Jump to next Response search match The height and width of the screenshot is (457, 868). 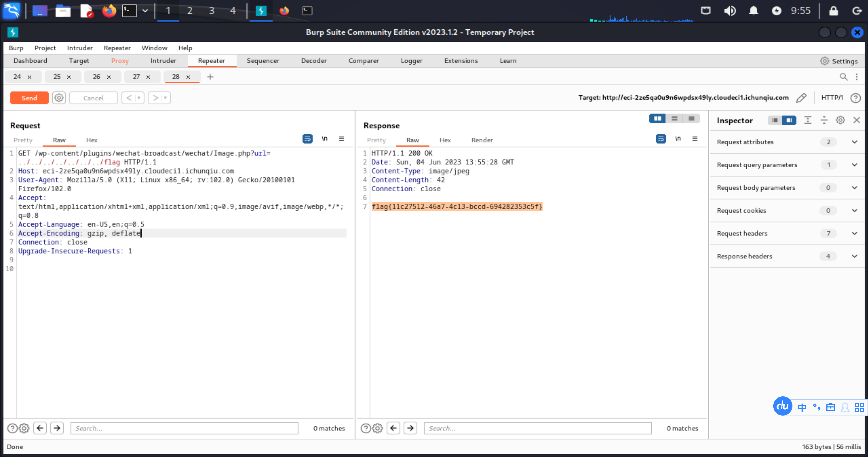[410, 428]
